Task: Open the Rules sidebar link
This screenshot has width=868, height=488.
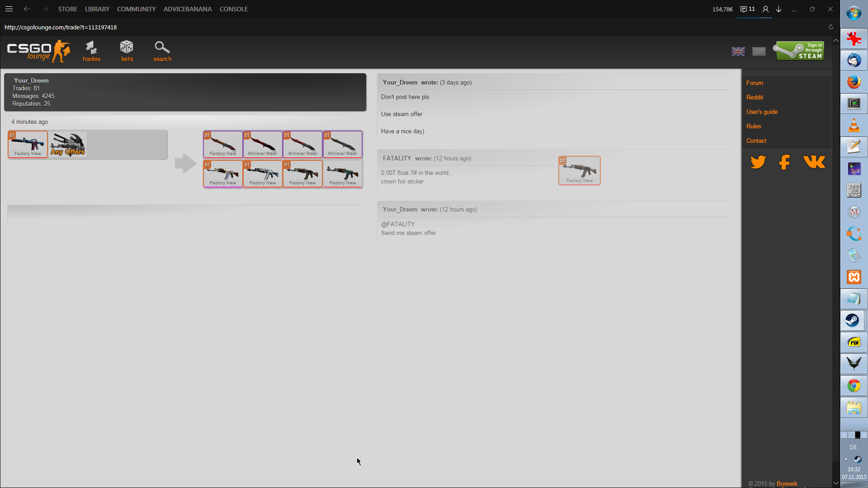Action: pyautogui.click(x=754, y=126)
